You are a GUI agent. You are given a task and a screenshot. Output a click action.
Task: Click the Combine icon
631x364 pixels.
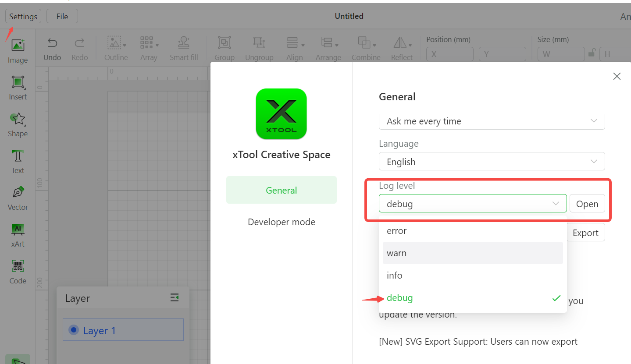364,42
